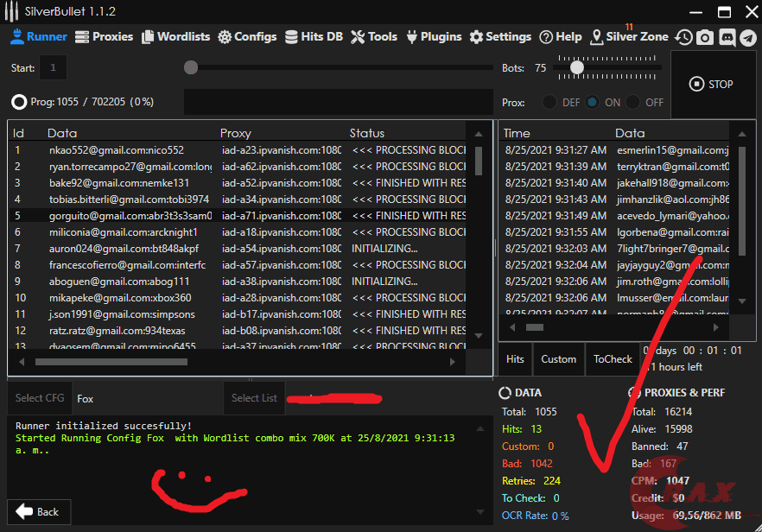Click the Bots slider handle
The image size is (762, 532).
577,67
